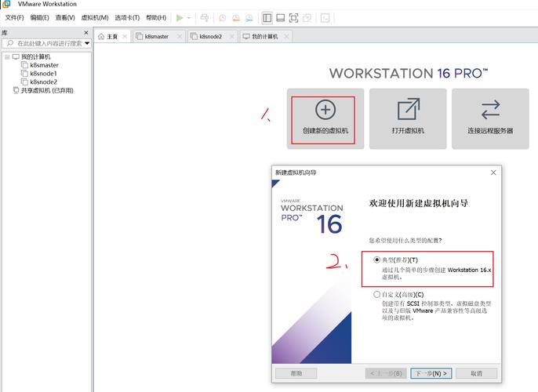The image size is (538, 392).
Task: Open the 查看(V) menu
Action: pos(65,17)
